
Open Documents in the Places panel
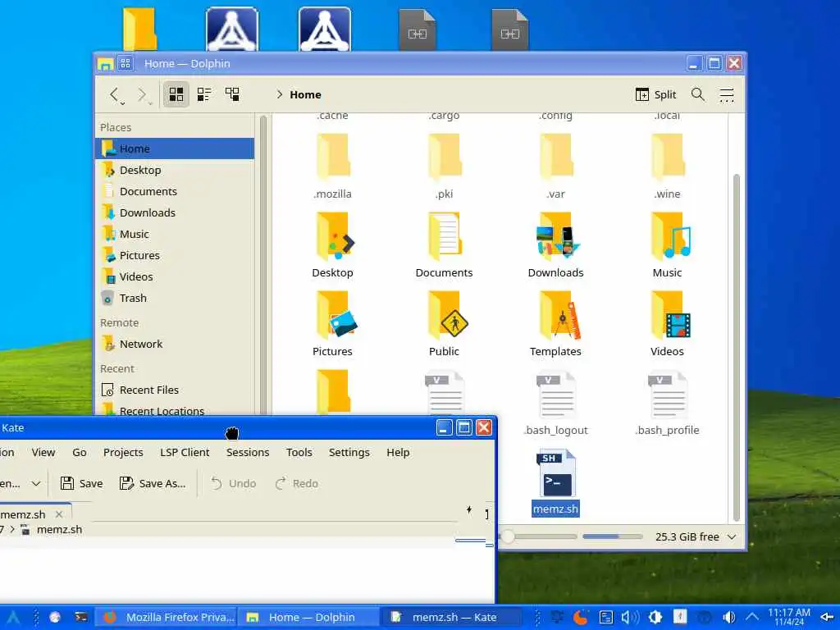point(175,191)
